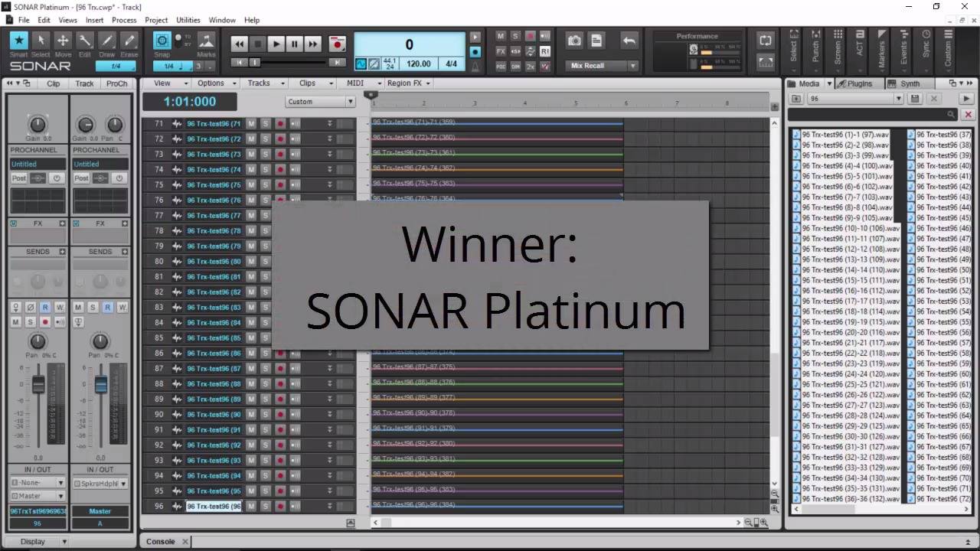Open the SpkrsHdphl output dropdown
The height and width of the screenshot is (551, 980).
click(x=100, y=484)
